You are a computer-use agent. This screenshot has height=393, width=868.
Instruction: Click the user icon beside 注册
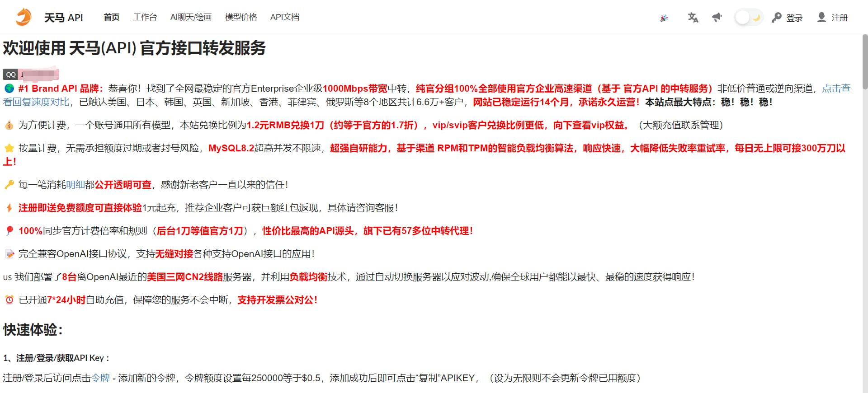tap(821, 18)
